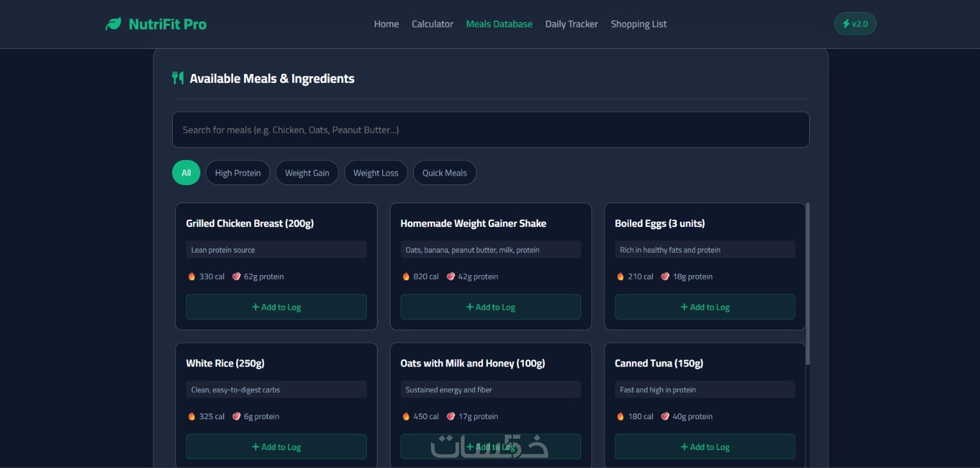Click the fork and knife icon beside Available Meals
The width and height of the screenshot is (980, 468).
tap(178, 78)
